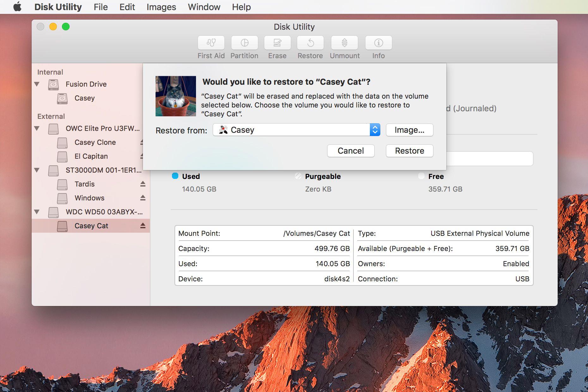
Task: Open the File menu
Action: [101, 7]
